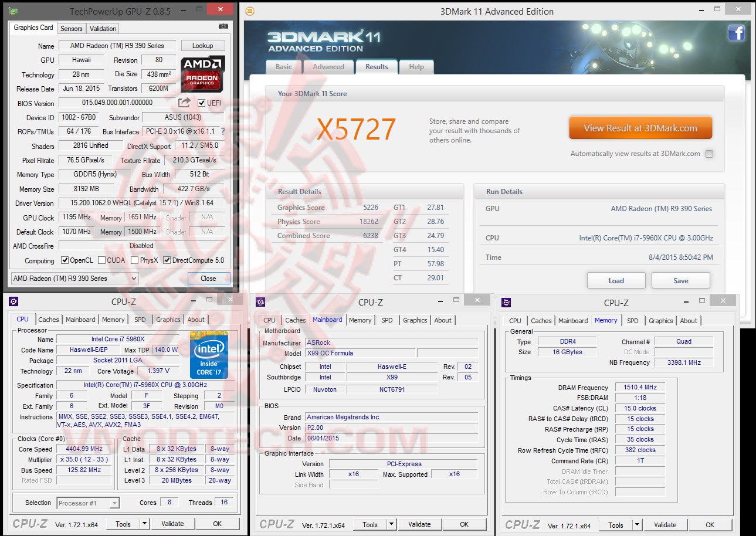Enable the CUDA checkbox
Image resolution: width=756 pixels, height=536 pixels.
coord(102,260)
